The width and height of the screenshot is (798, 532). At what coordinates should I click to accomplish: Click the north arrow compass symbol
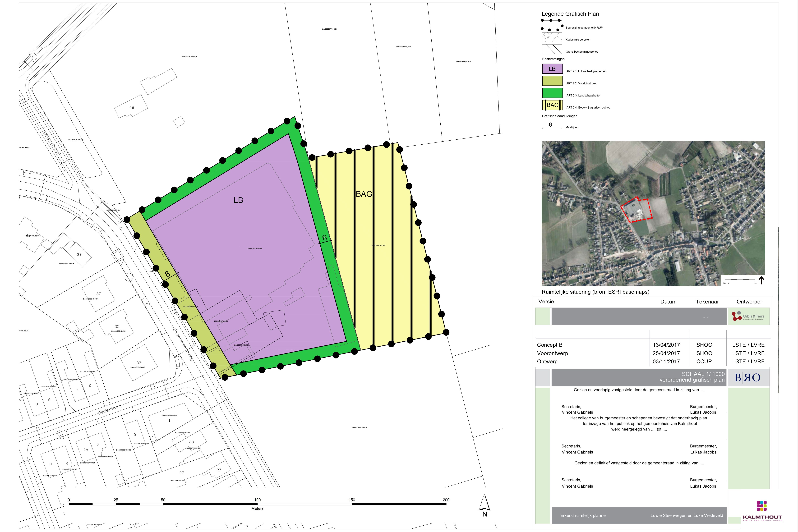click(x=485, y=505)
